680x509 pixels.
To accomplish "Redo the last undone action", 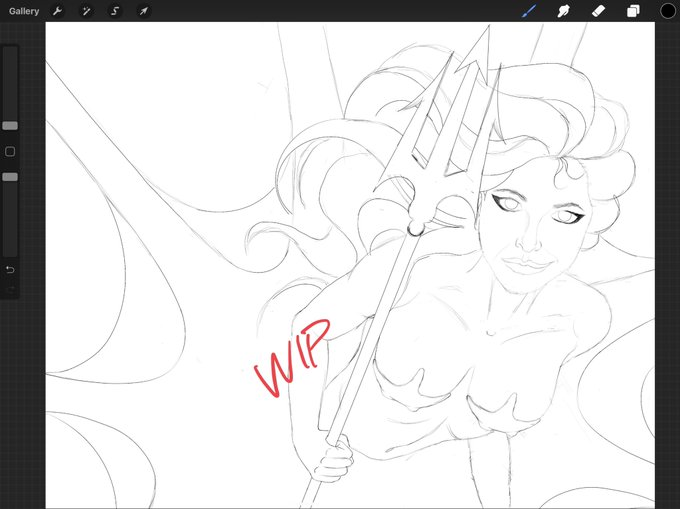I will coord(10,288).
